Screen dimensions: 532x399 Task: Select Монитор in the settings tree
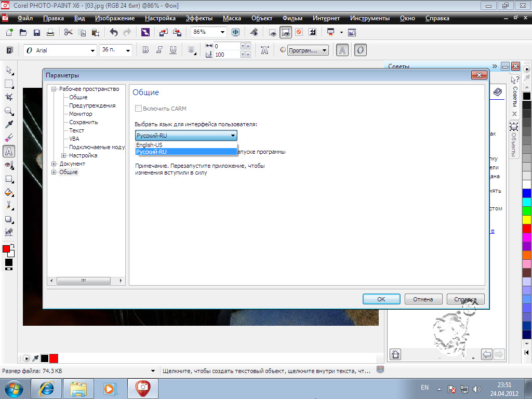point(81,114)
